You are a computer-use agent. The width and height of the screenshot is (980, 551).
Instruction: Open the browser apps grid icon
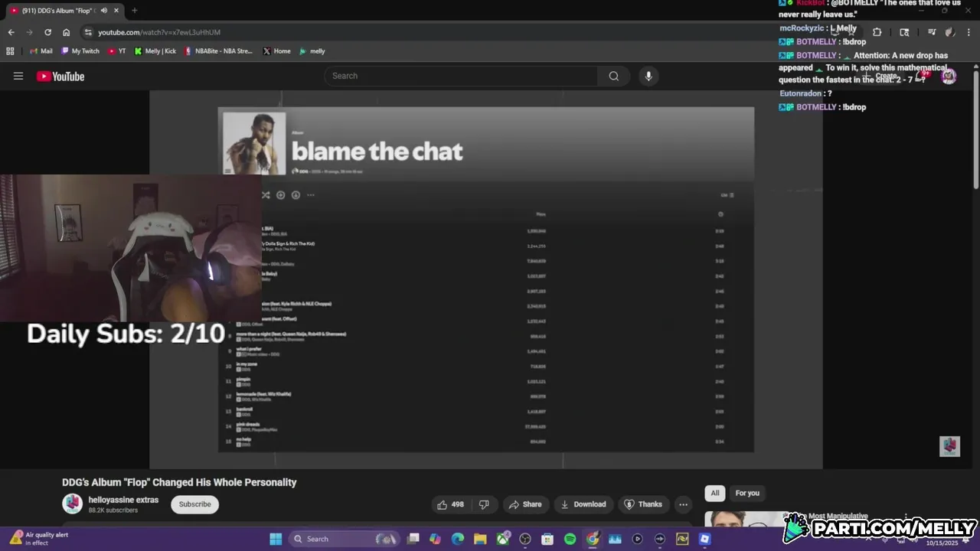pyautogui.click(x=10, y=51)
